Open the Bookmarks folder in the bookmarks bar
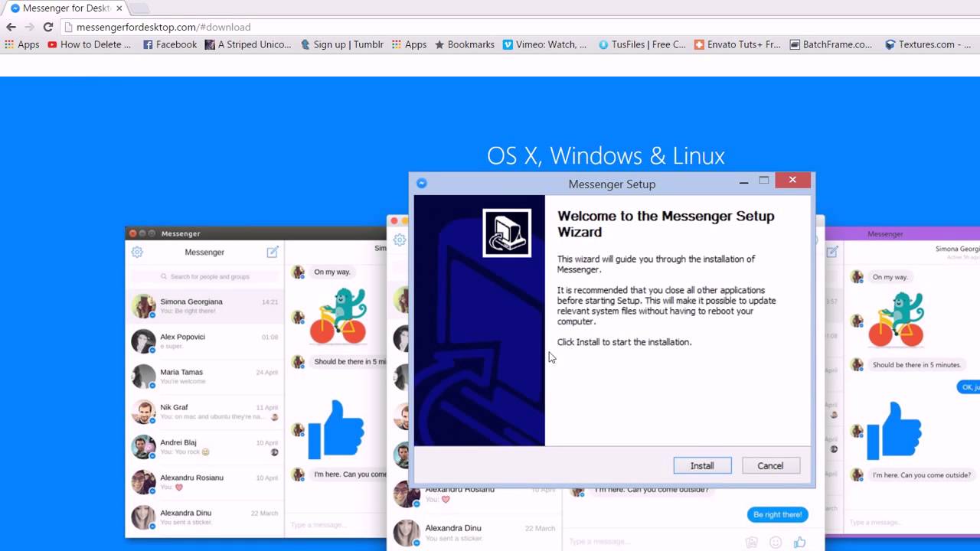The width and height of the screenshot is (980, 551). (463, 44)
